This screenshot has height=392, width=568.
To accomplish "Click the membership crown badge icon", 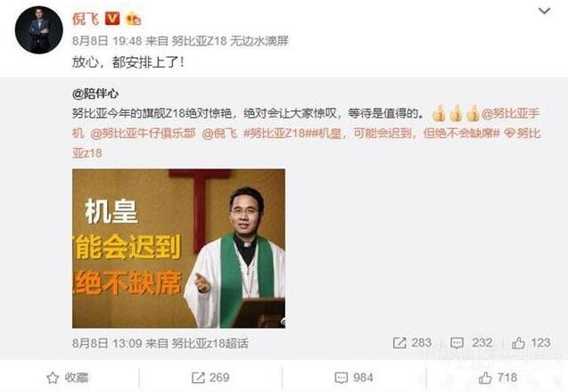I will pyautogui.click(x=134, y=19).
